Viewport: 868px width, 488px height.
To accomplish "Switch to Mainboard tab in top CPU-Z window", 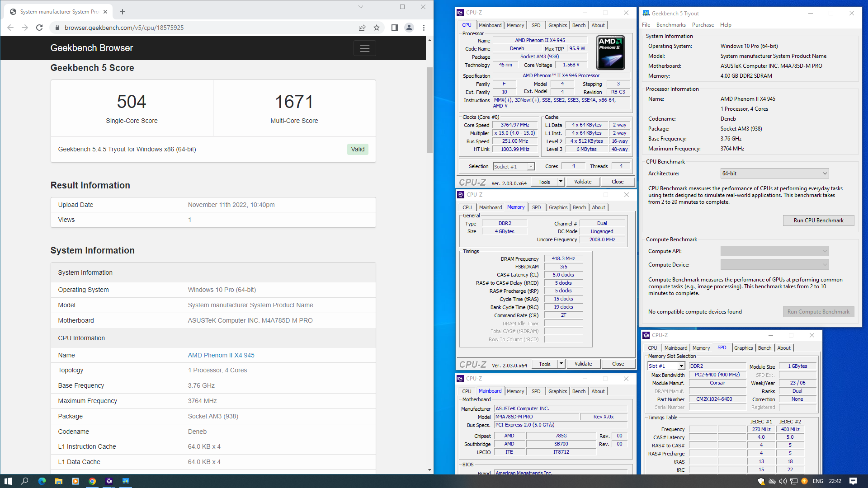I will [x=490, y=25].
